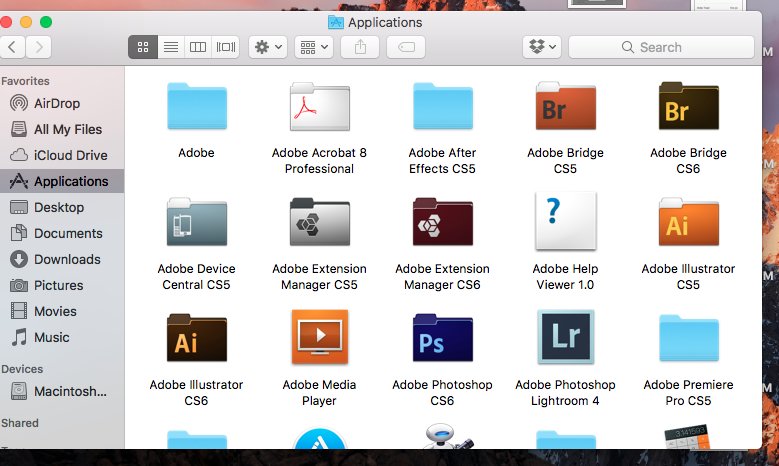Open iCloud Drive in sidebar
The width and height of the screenshot is (779, 466).
62,155
